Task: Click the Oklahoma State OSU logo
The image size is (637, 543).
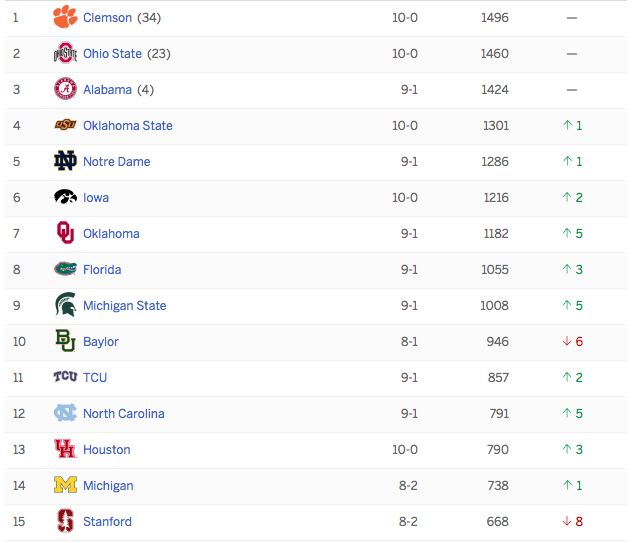Action: tap(65, 125)
